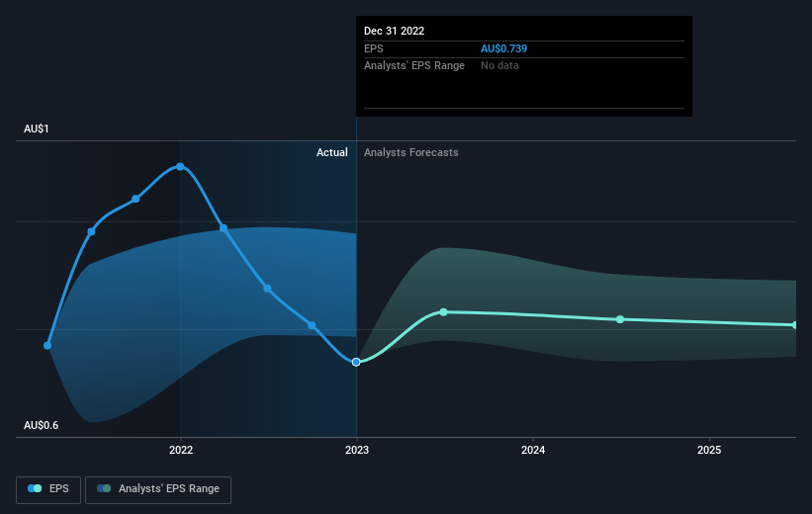Click the AU$0.6 y-axis label
812x514 pixels.
(41, 425)
